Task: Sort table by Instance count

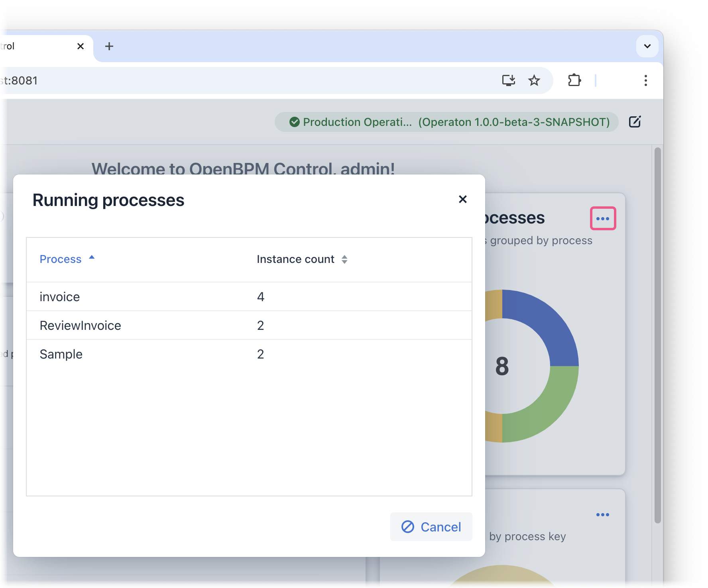Action: [x=302, y=259]
